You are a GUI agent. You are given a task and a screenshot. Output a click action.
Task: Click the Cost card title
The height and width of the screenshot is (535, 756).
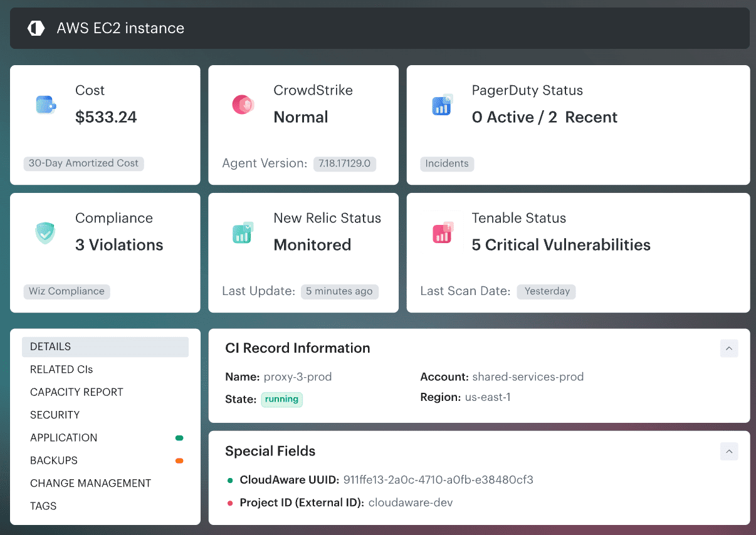(90, 90)
